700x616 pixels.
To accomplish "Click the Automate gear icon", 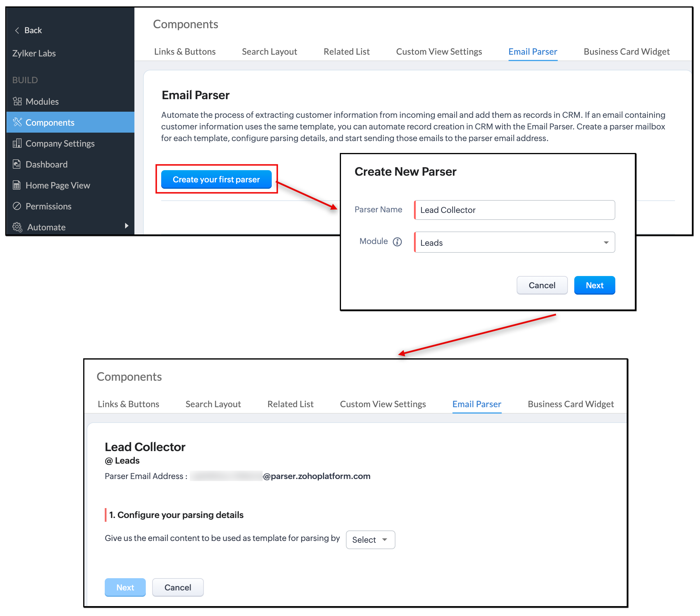I will 17,227.
